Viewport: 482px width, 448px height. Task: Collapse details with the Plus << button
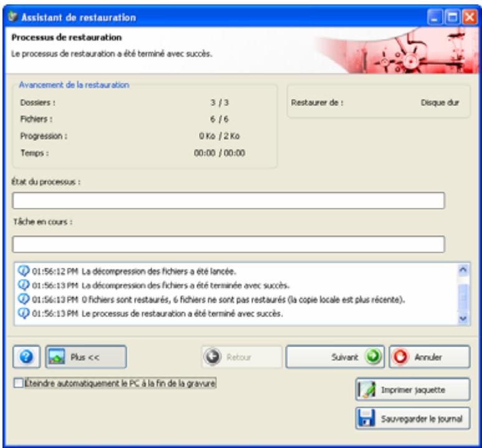point(86,357)
